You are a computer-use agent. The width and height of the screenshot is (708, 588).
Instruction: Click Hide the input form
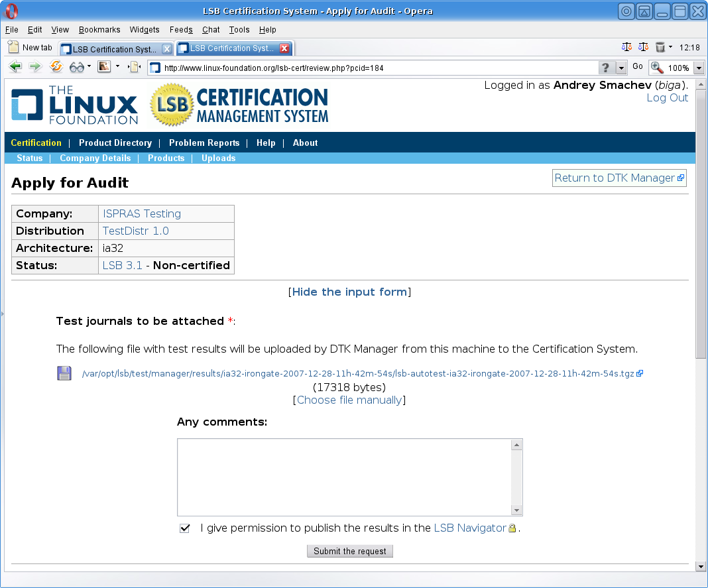click(349, 292)
